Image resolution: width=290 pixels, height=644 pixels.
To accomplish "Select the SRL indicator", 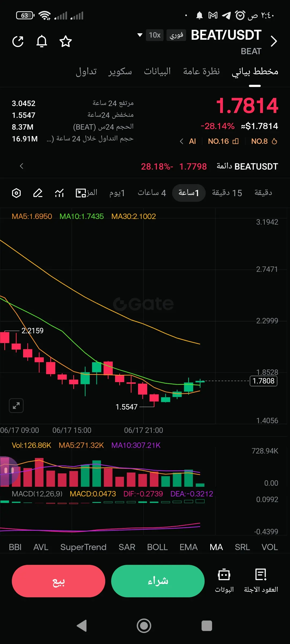I will coord(242,547).
